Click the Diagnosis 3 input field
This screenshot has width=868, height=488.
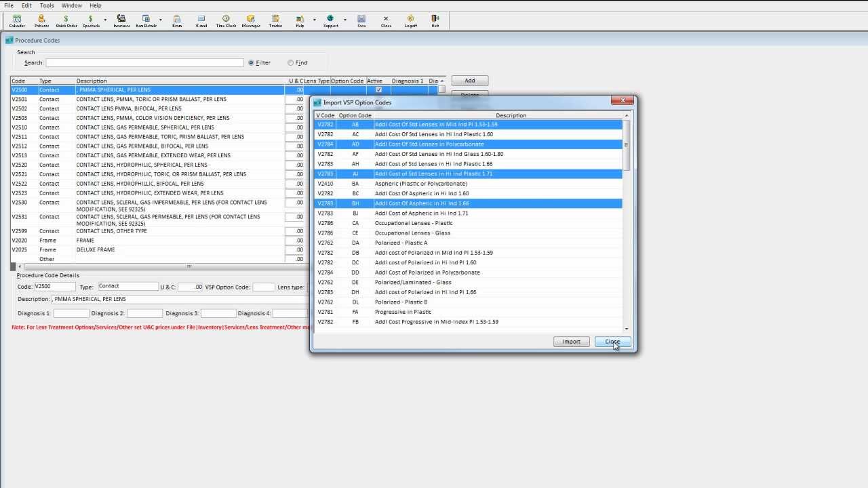[218, 313]
